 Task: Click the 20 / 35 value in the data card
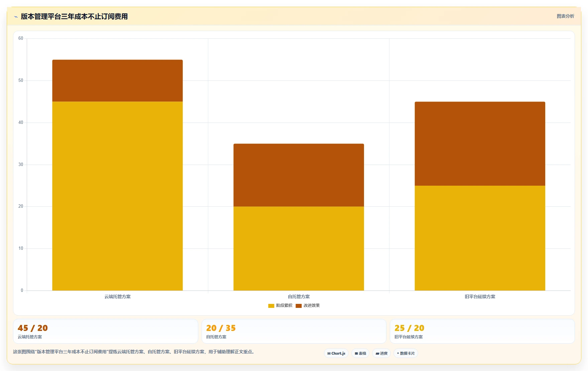[221, 328]
